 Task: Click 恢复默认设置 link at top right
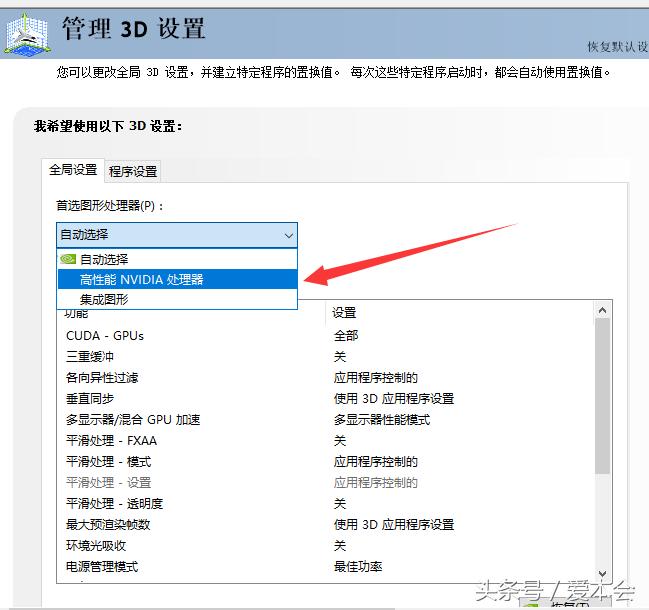click(617, 47)
